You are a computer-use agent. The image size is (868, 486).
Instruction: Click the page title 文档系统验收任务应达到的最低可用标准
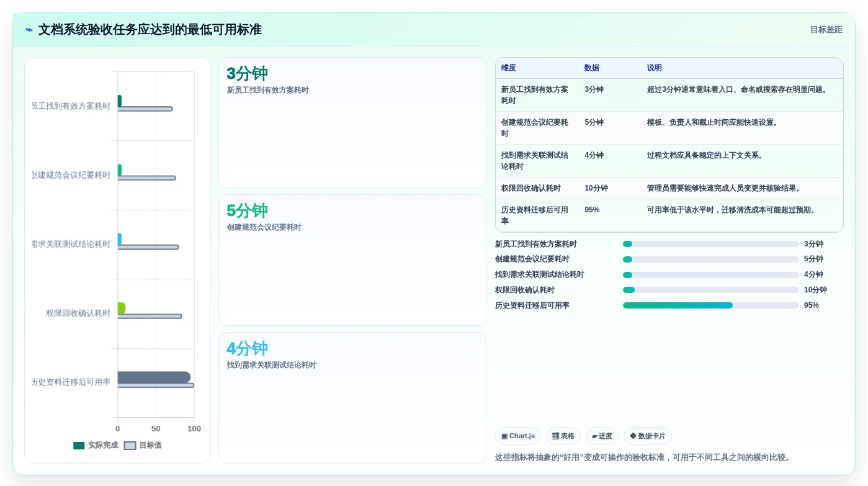[150, 30]
